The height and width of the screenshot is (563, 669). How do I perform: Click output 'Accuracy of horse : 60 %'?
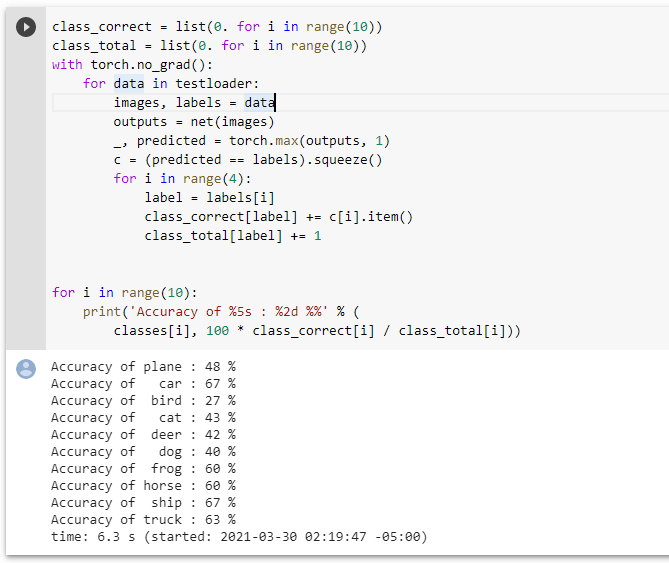pos(143,486)
